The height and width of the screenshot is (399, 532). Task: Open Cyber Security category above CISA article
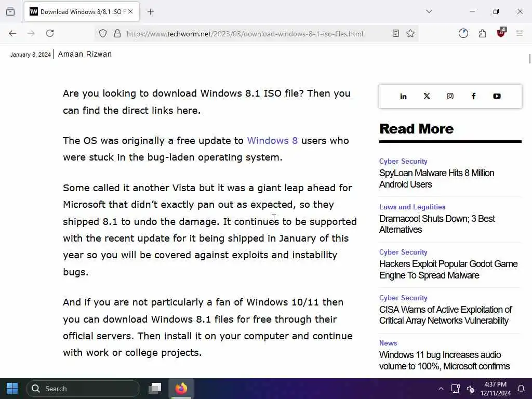(x=403, y=298)
